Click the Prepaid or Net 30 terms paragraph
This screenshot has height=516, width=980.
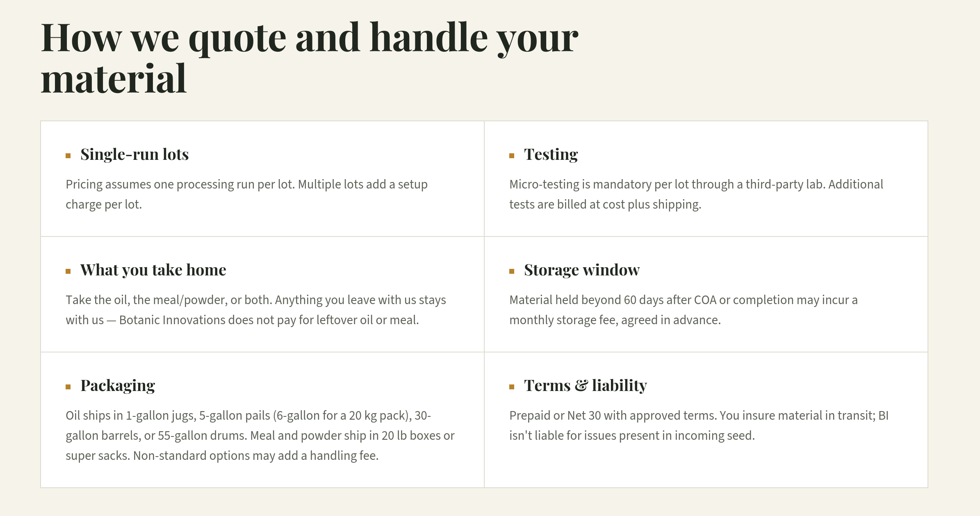pos(699,425)
